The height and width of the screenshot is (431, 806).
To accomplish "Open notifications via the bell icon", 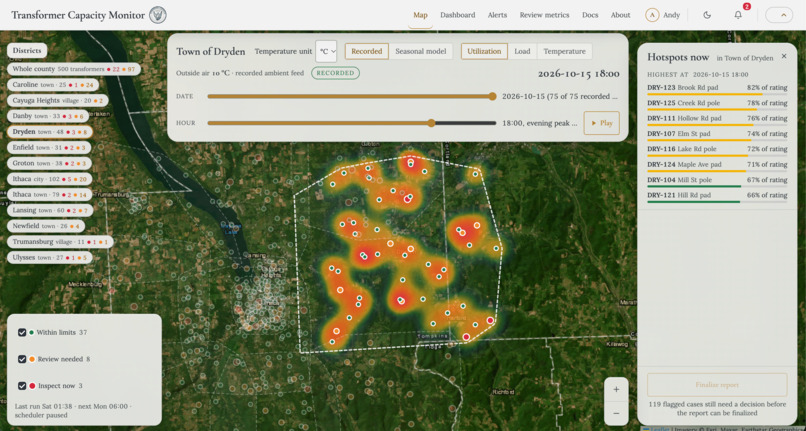I will click(738, 15).
